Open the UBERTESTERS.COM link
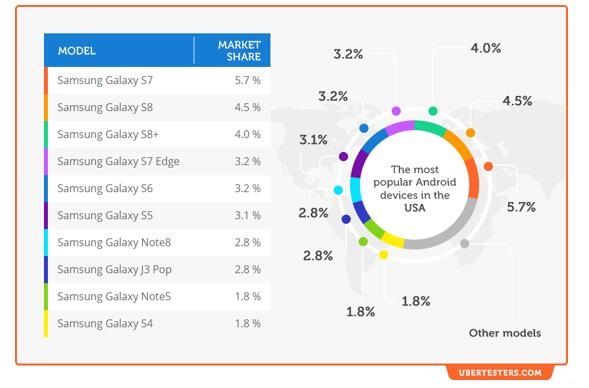The width and height of the screenshot is (589, 388). point(500,373)
